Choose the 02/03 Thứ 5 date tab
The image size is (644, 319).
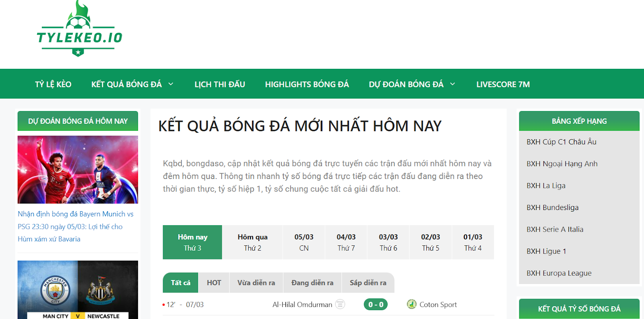pyautogui.click(x=431, y=242)
